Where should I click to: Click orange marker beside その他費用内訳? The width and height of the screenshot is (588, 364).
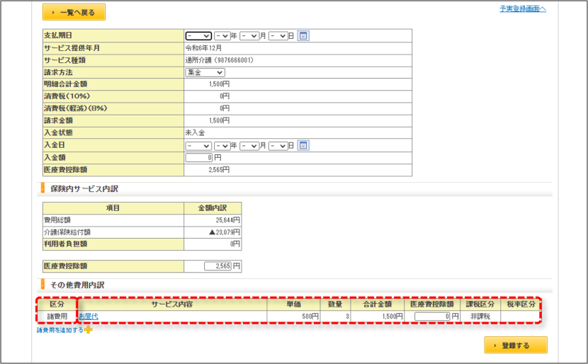pyautogui.click(x=43, y=285)
